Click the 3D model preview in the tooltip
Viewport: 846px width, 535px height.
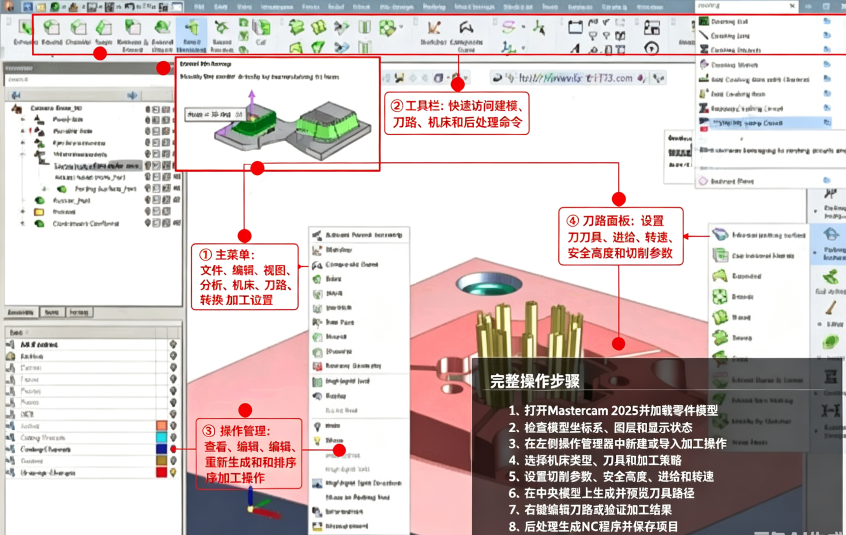(x=292, y=126)
